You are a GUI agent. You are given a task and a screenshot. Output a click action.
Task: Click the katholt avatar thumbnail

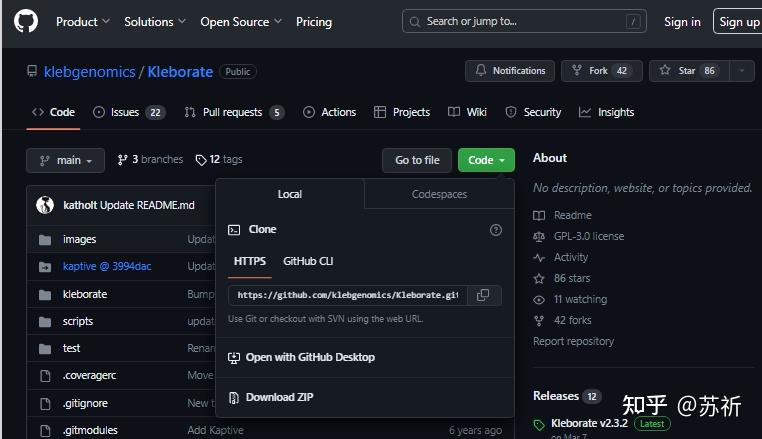tap(45, 205)
